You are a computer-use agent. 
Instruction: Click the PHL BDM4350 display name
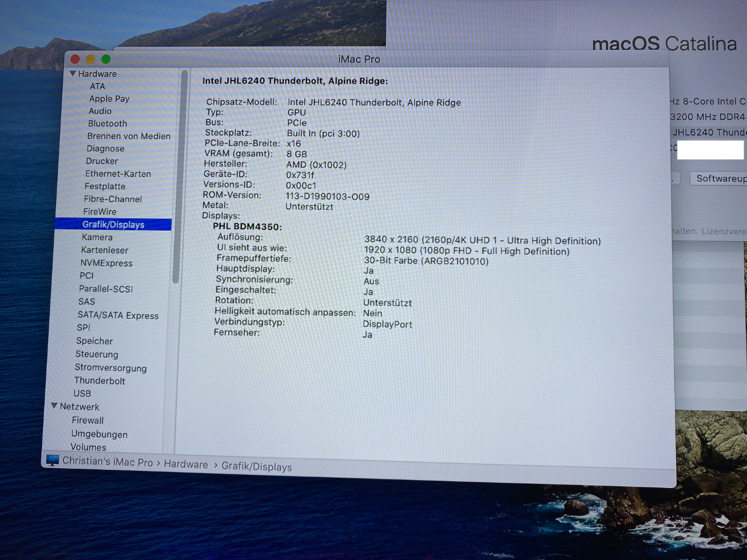click(247, 227)
